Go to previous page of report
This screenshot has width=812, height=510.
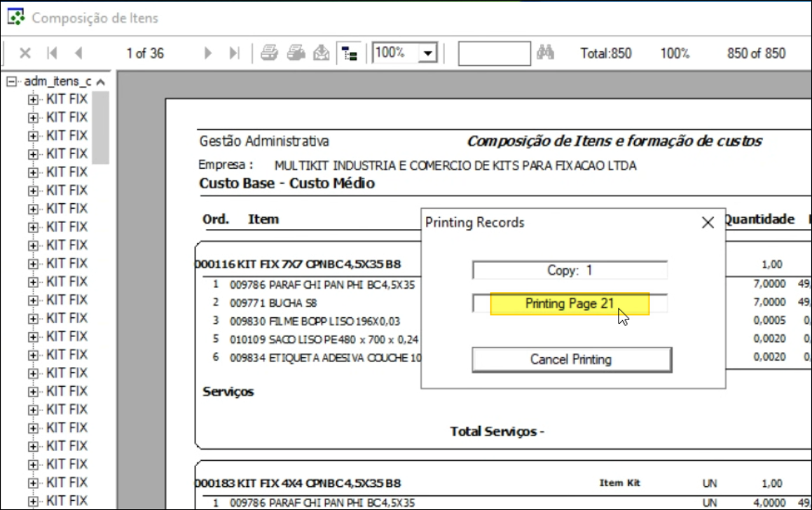tap(78, 53)
